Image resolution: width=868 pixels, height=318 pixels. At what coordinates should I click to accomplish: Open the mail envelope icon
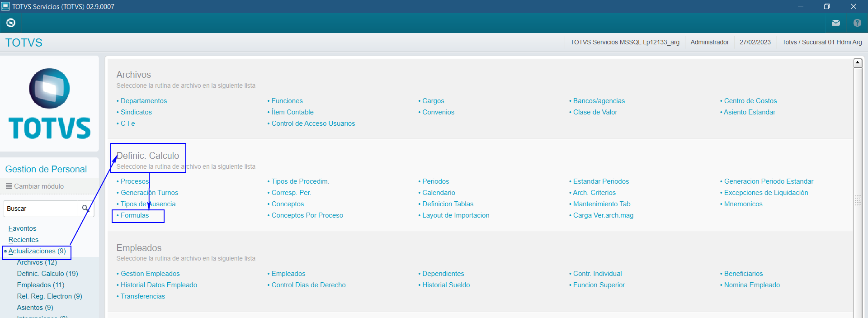[x=835, y=23]
